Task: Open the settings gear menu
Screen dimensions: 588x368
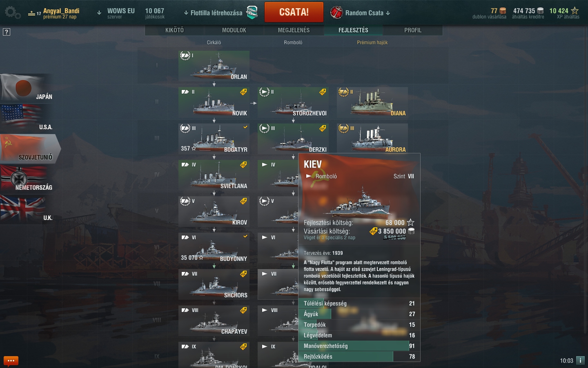Action: [x=13, y=13]
